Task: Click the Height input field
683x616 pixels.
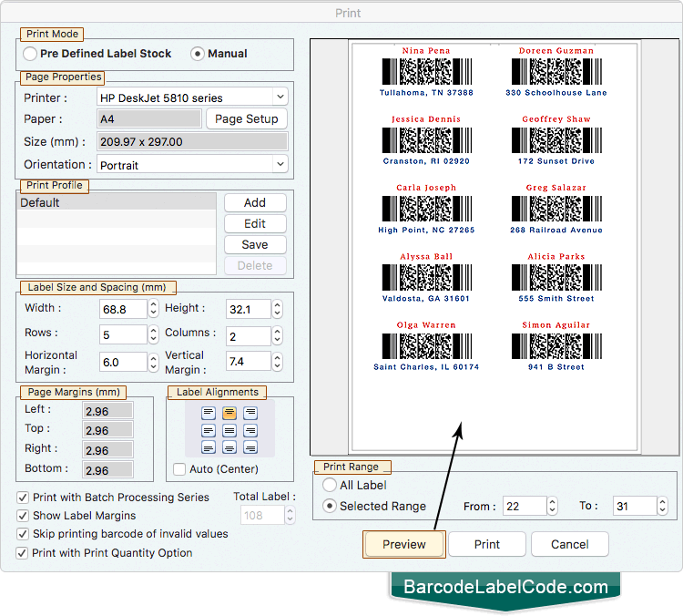Action: tap(249, 309)
